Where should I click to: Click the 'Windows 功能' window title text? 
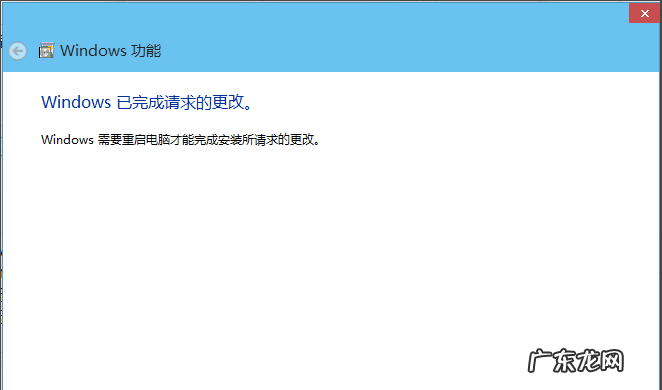(x=111, y=51)
